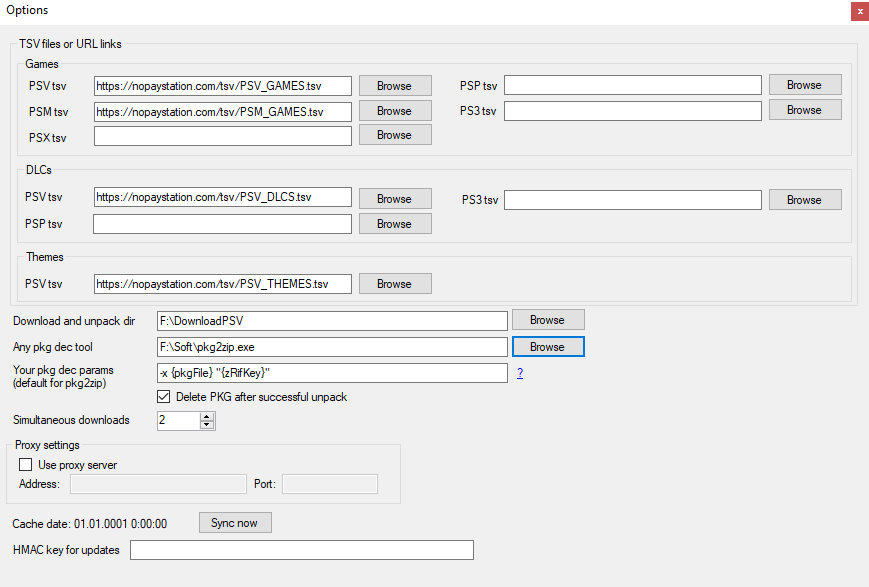Click the Sync now button

point(235,523)
